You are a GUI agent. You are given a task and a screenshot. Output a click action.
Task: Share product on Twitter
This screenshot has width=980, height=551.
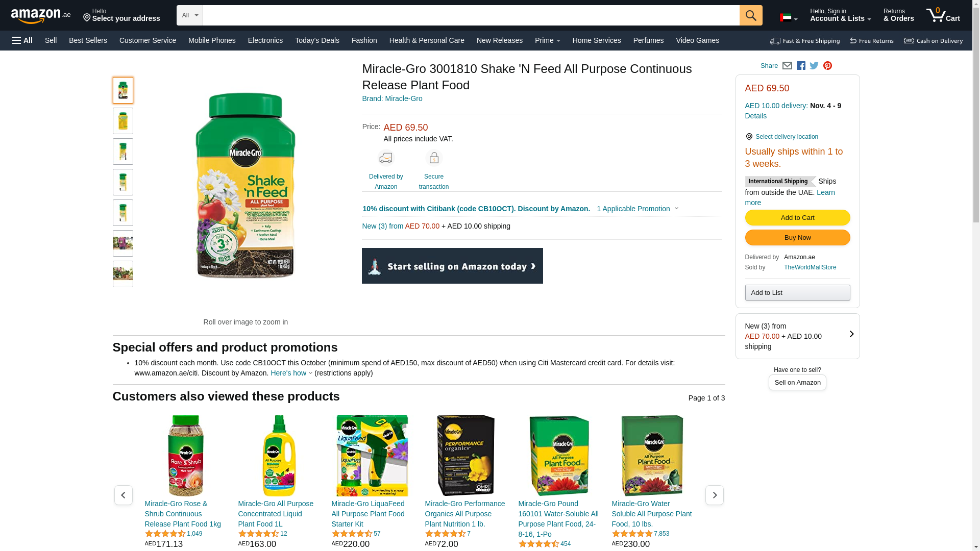pos(814,66)
